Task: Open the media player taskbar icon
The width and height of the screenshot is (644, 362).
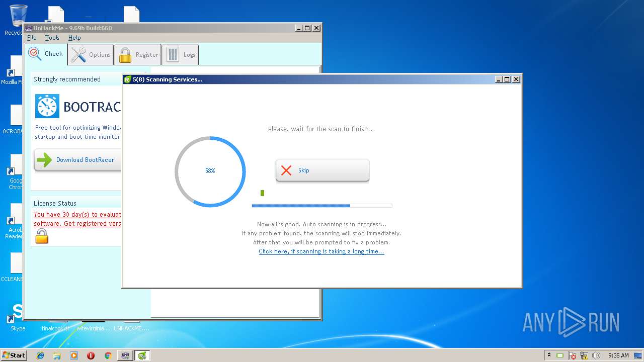Action: tap(74, 355)
